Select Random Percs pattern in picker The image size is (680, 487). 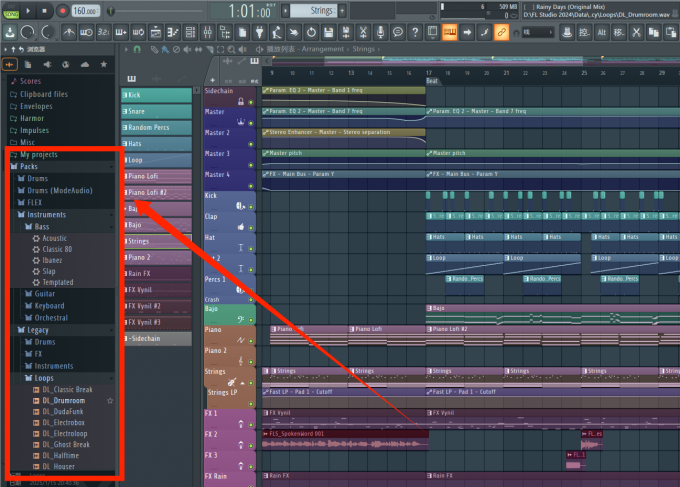pos(156,127)
